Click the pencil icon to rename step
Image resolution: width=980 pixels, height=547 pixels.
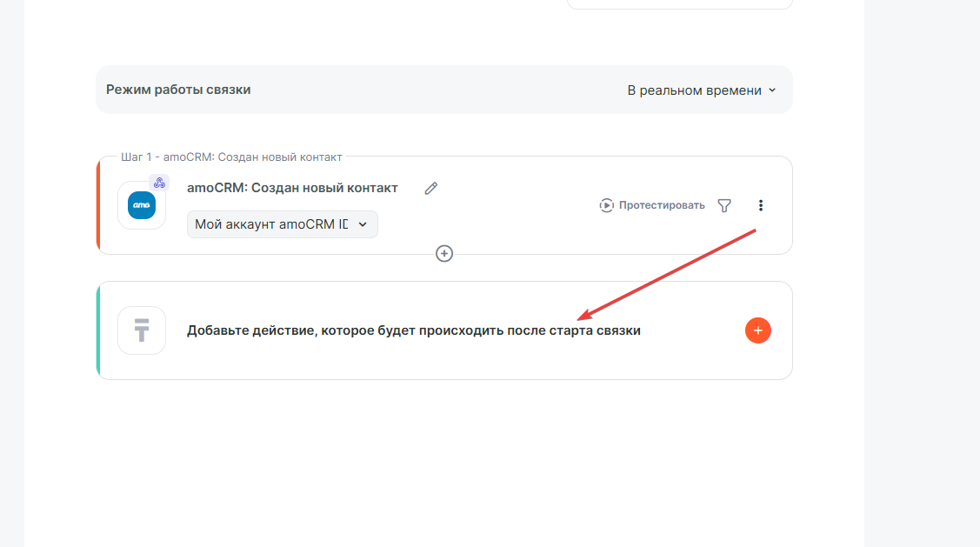[x=430, y=189]
